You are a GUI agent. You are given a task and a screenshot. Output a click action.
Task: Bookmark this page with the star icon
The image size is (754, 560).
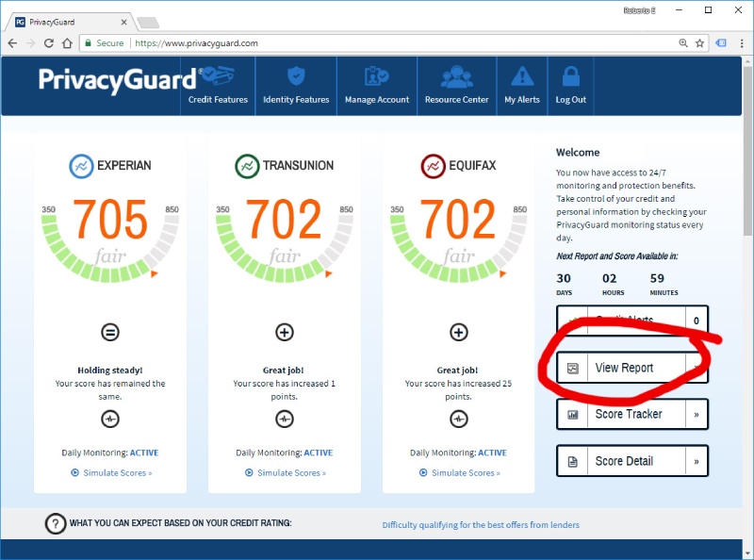[x=699, y=43]
